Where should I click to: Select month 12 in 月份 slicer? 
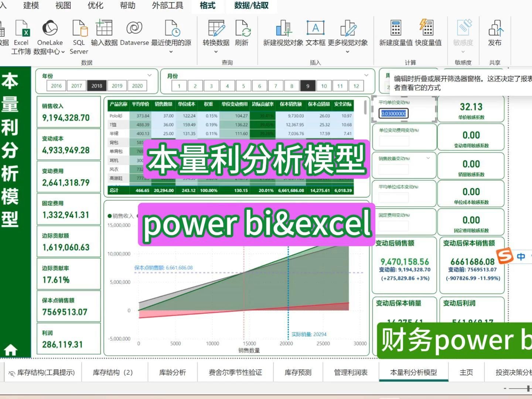pyautogui.click(x=356, y=86)
